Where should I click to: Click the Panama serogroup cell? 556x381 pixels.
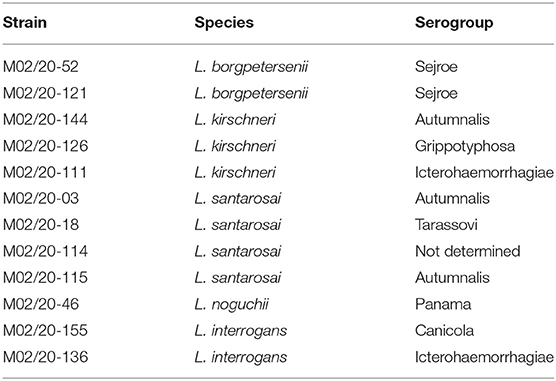tap(443, 304)
